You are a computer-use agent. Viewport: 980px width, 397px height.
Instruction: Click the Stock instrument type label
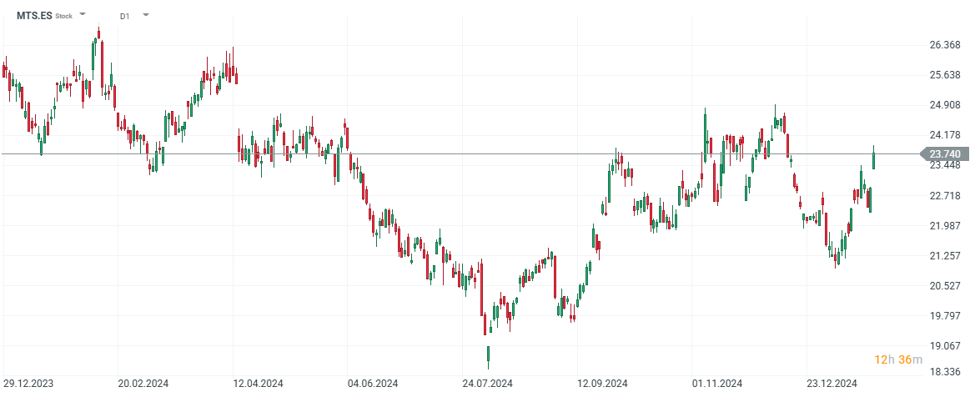click(x=63, y=16)
